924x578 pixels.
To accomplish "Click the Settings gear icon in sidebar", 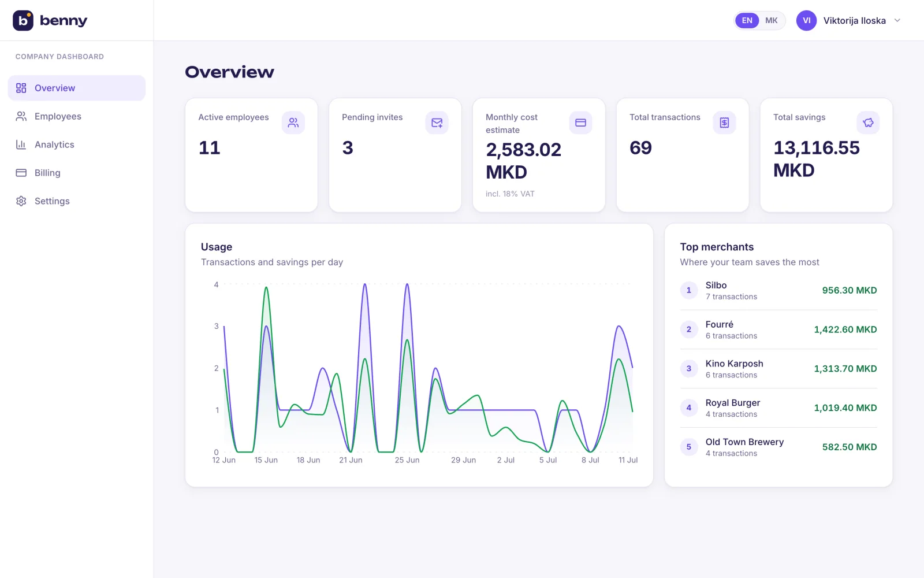I will tap(21, 201).
